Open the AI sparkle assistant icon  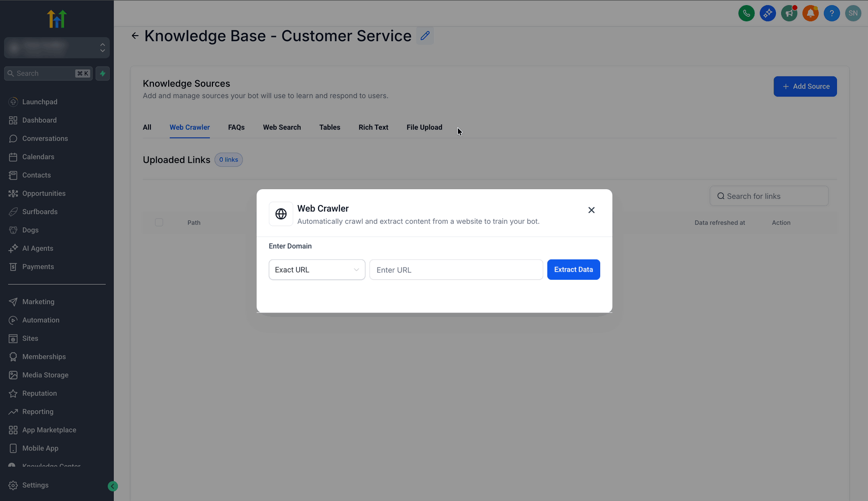[767, 13]
